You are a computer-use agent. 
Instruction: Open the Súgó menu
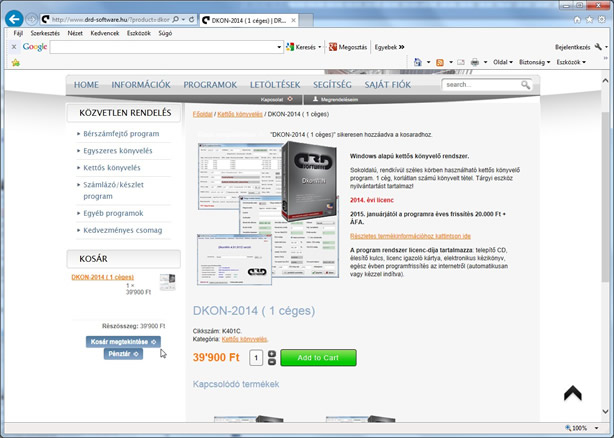coord(165,33)
